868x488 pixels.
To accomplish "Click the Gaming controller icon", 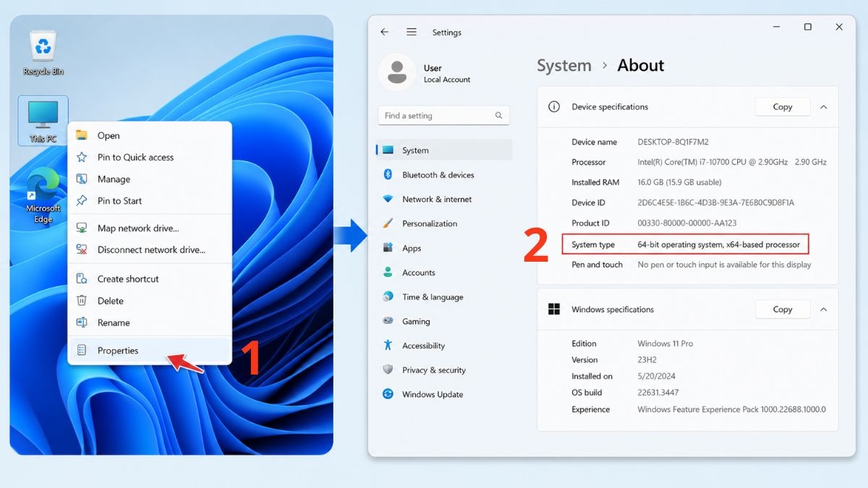I will pos(388,321).
